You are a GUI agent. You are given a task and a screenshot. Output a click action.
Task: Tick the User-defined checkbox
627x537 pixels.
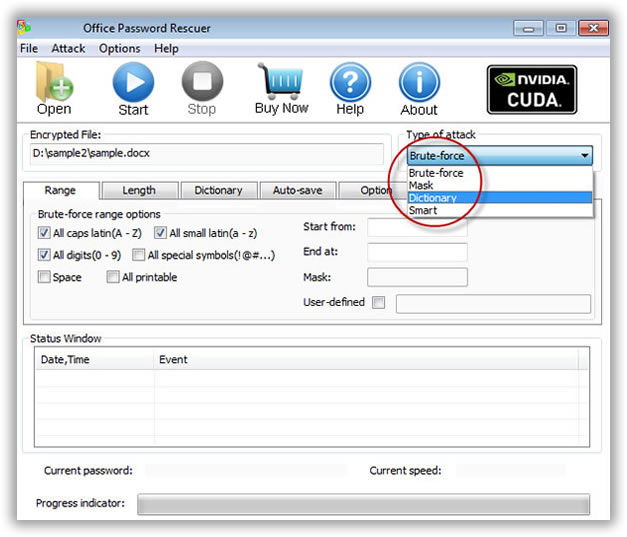pos(378,302)
